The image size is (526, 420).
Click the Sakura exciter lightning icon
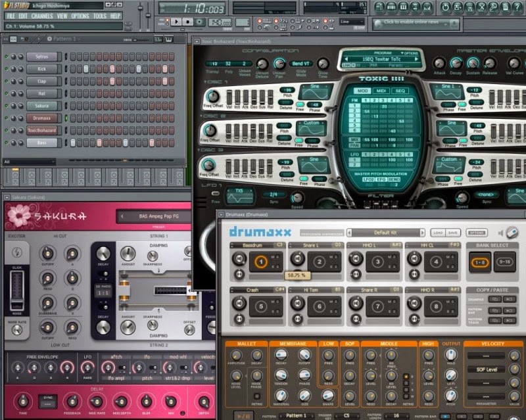(17, 252)
